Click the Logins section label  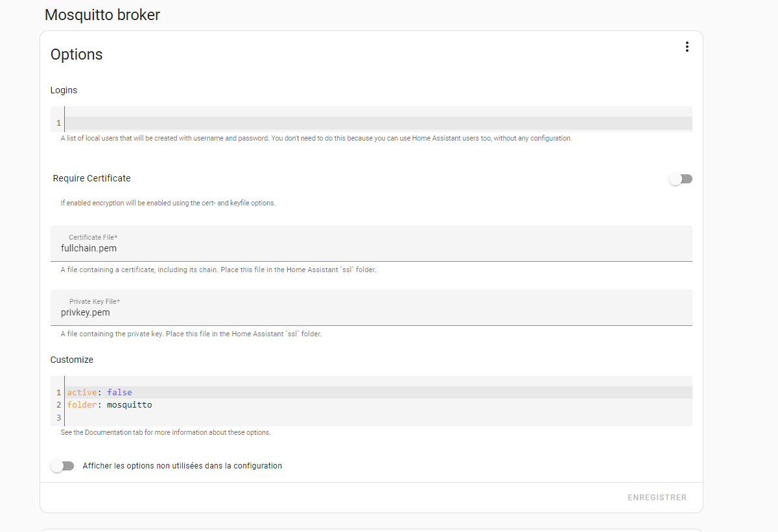point(64,90)
